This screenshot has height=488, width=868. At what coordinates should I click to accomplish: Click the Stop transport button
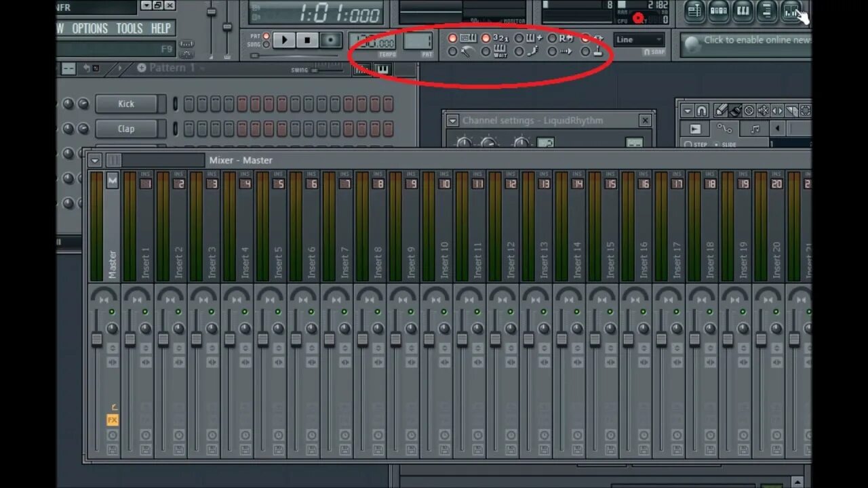[307, 40]
